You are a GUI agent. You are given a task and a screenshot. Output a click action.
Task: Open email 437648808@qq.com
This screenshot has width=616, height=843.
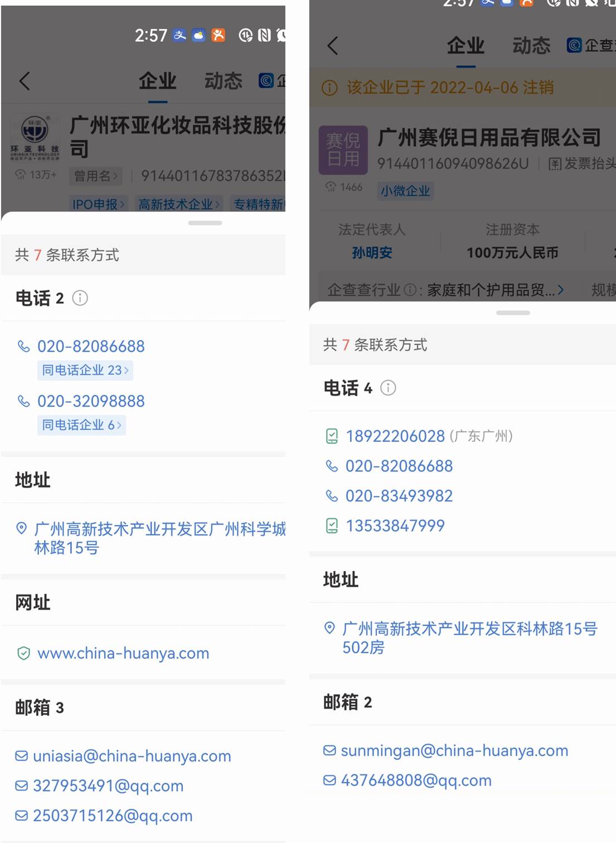point(416,781)
